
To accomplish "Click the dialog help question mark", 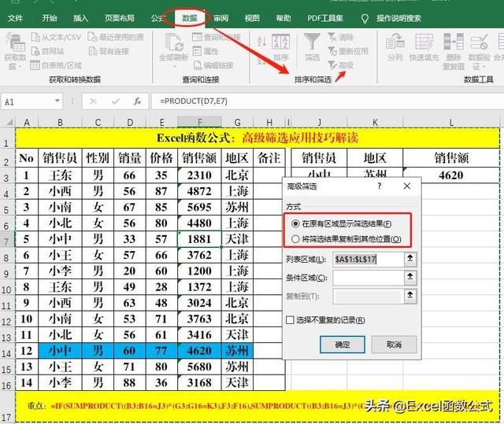I will [380, 186].
